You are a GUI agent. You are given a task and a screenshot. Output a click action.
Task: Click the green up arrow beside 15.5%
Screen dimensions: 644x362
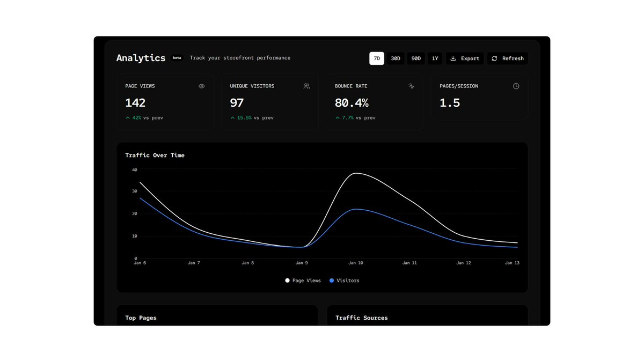point(232,117)
